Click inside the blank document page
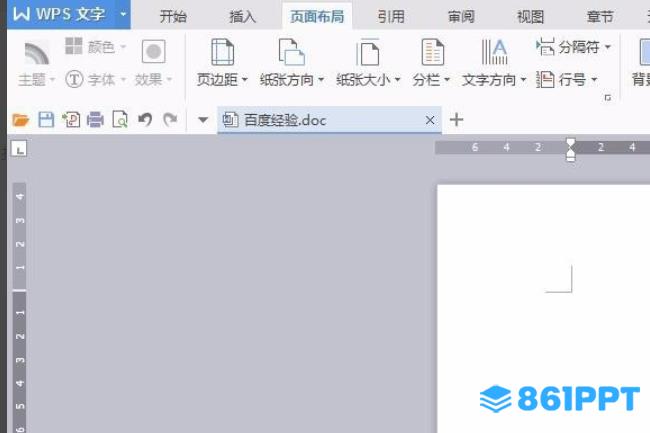Viewport: 650px width, 433px height. click(543, 309)
